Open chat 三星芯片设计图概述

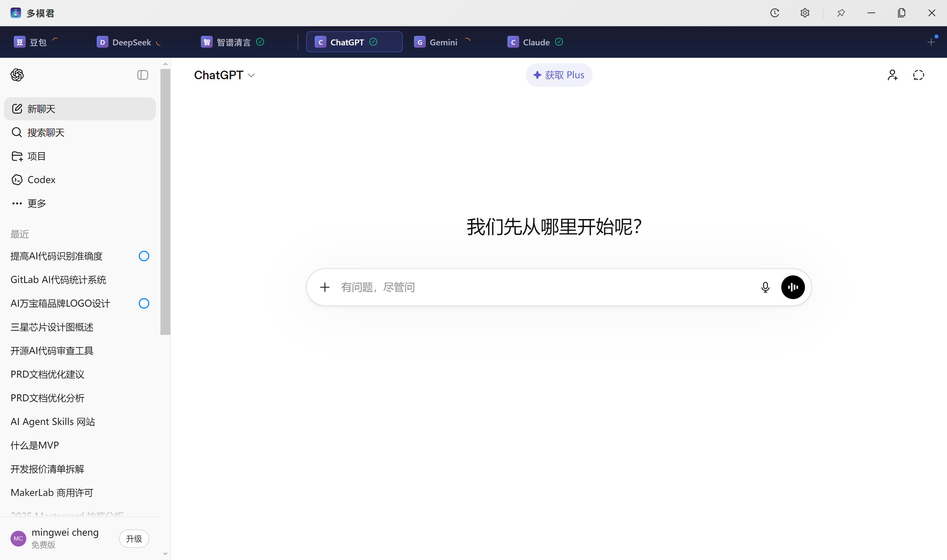click(80, 327)
